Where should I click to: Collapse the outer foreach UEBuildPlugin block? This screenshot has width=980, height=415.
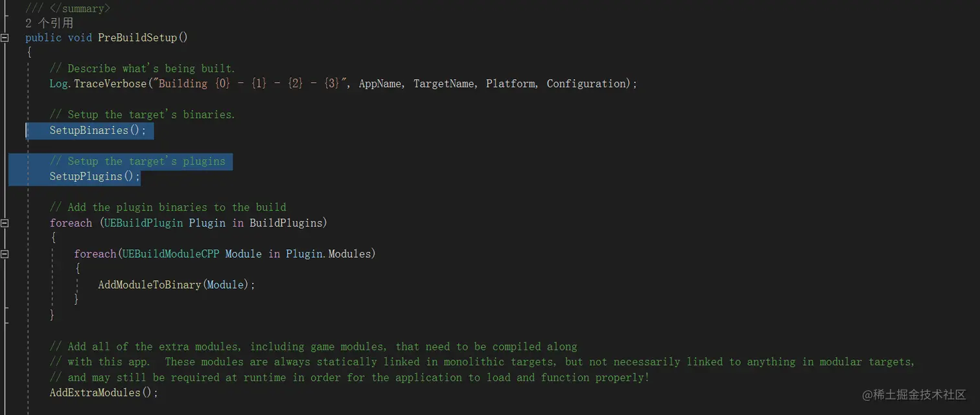click(5, 223)
